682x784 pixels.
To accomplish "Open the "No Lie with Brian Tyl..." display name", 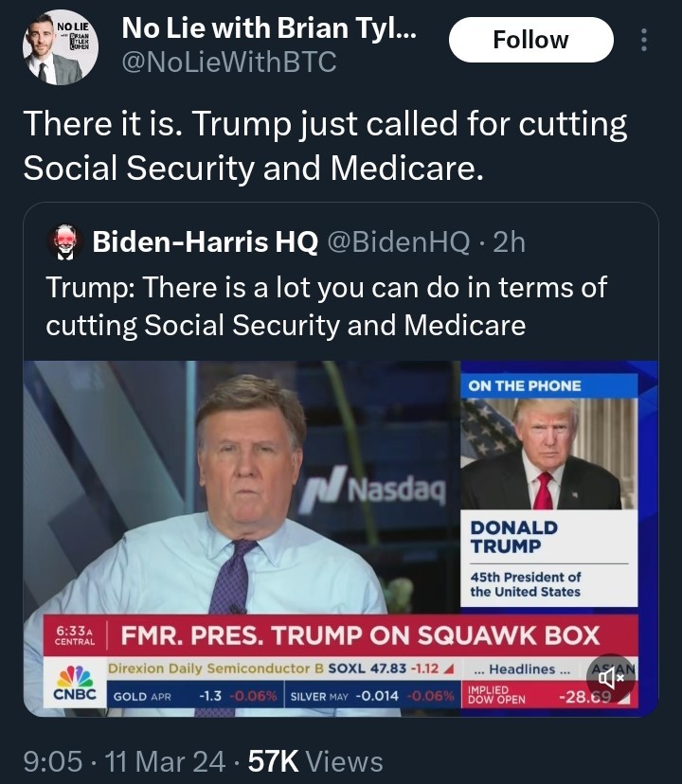I will (x=270, y=30).
